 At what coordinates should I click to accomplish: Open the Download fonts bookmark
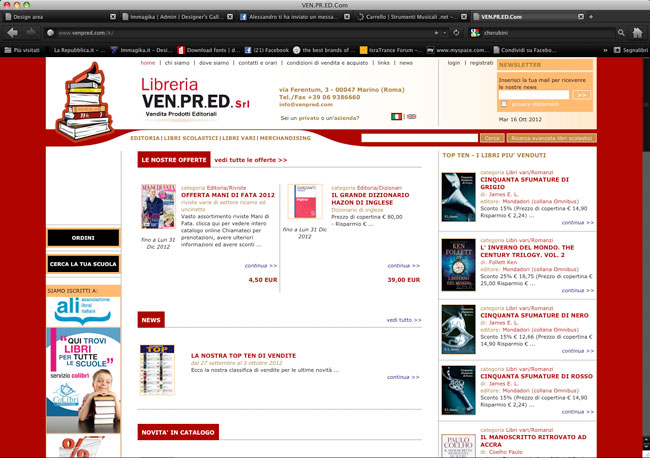[209, 50]
